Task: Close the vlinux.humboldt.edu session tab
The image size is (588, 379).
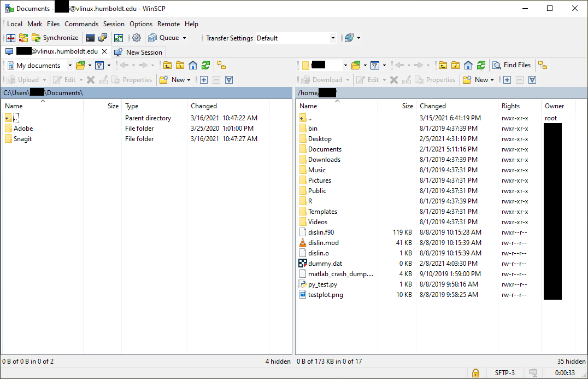Action: (104, 51)
